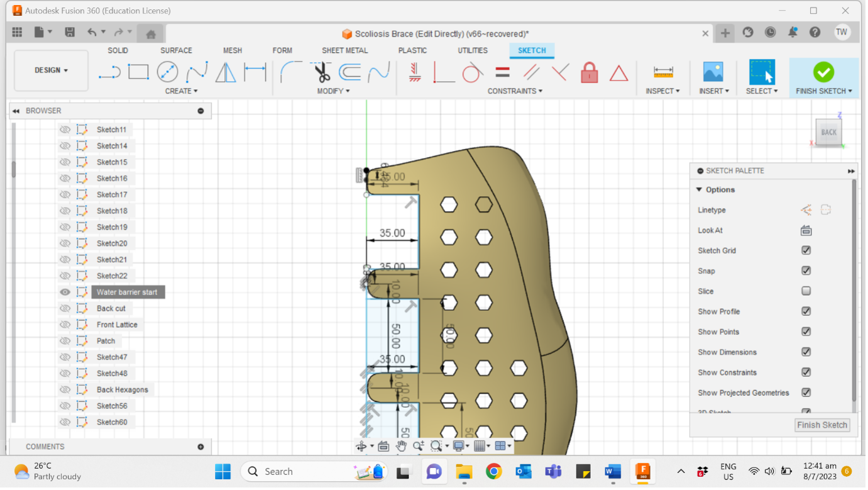868x490 pixels.
Task: Click the Finish Sketch palette button
Action: [821, 425]
